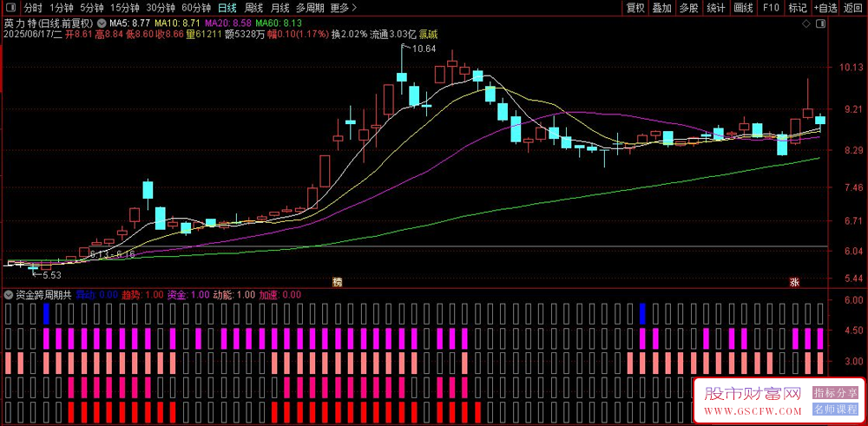This screenshot has width=868, height=426.
Task: Switch to the 月线 monthly tab
Action: (280, 8)
